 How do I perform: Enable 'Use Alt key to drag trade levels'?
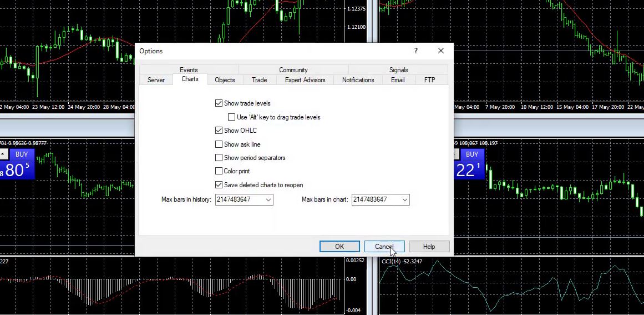coord(232,117)
